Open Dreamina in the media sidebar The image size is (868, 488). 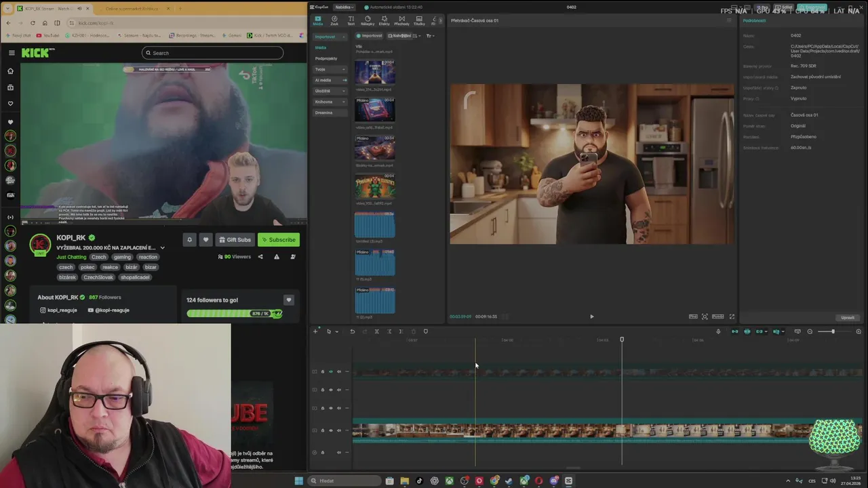330,113
